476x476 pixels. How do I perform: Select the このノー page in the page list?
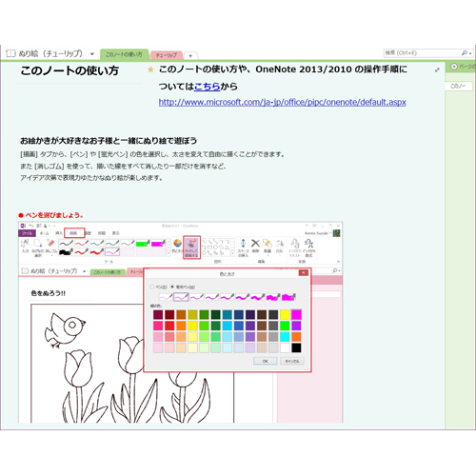point(458,86)
